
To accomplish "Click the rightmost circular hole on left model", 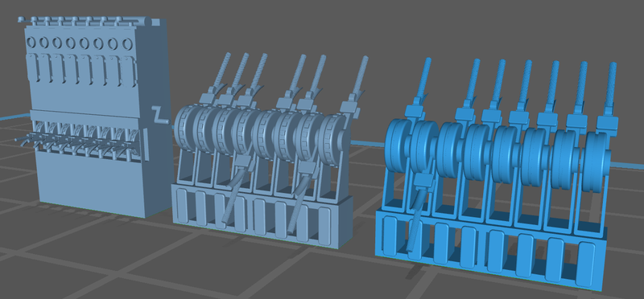I will click(x=127, y=43).
